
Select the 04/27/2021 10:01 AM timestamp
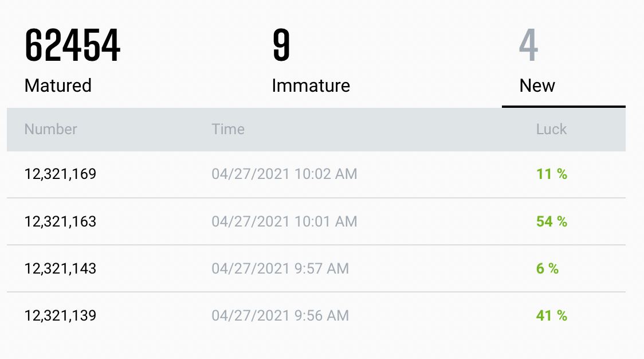pyautogui.click(x=284, y=221)
